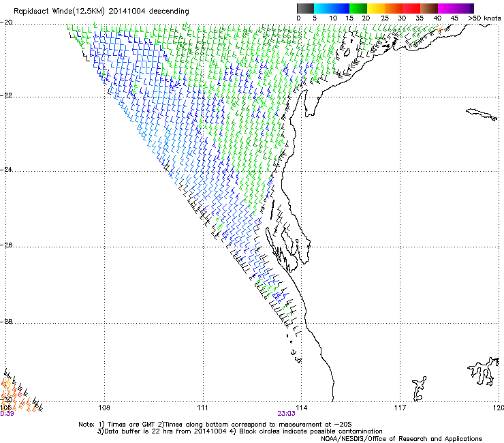This screenshot has width=504, height=443.
Task: Pick the brown 35-40 knots legend segment
Action: [x=429, y=8]
